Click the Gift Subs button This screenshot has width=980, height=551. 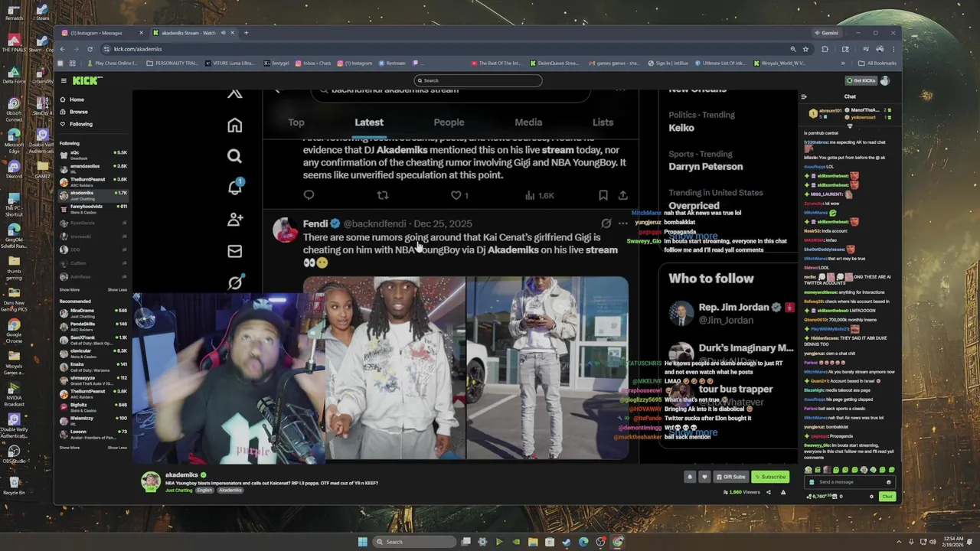[x=730, y=477]
